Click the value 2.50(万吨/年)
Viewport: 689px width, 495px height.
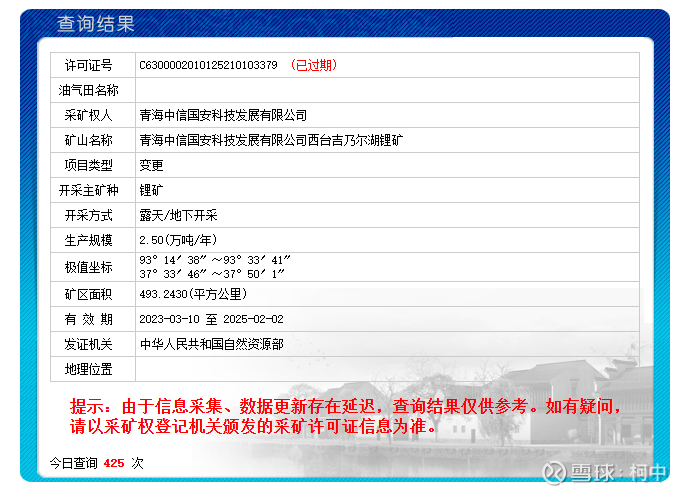pyautogui.click(x=178, y=240)
